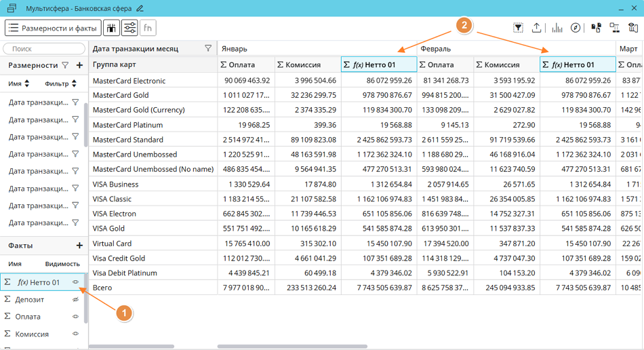Viewport: 644px width, 350px height.
Task: Click the dashed-frame filter icon in the toolbar
Action: point(518,28)
